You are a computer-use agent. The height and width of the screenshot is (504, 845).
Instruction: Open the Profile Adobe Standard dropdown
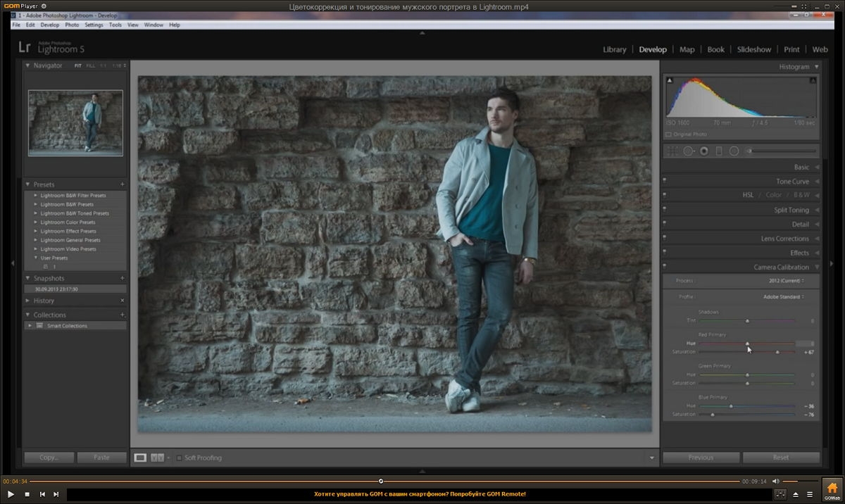pyautogui.click(x=783, y=297)
